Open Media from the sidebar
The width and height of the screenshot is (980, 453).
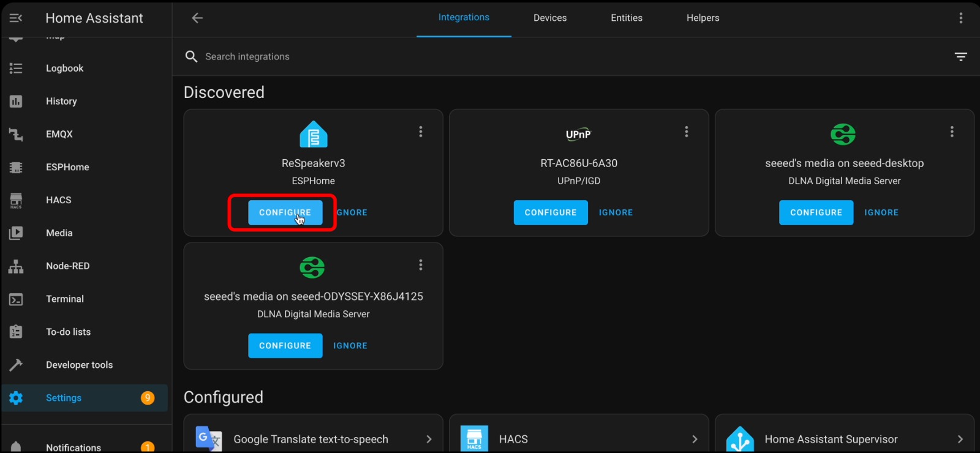tap(85, 233)
